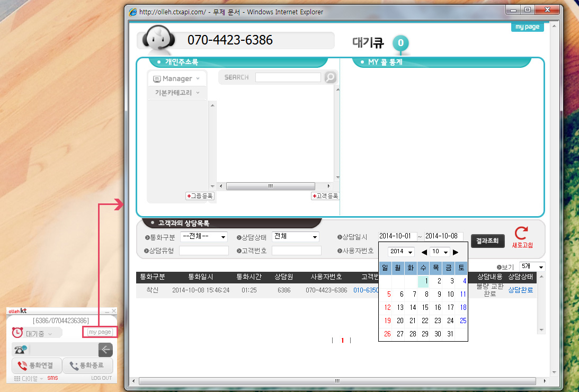Click the 다이얼 keypad grid icon

point(17,378)
